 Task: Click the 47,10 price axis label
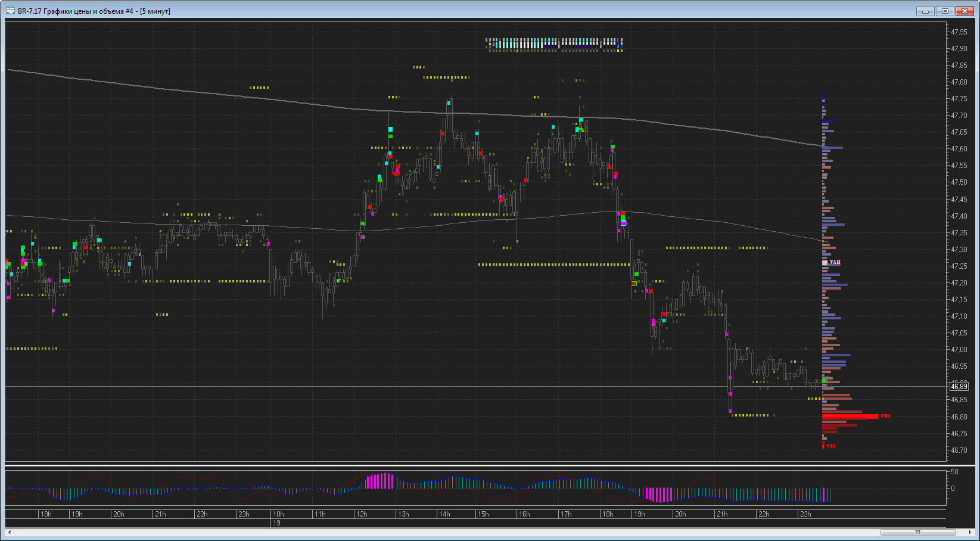point(959,316)
